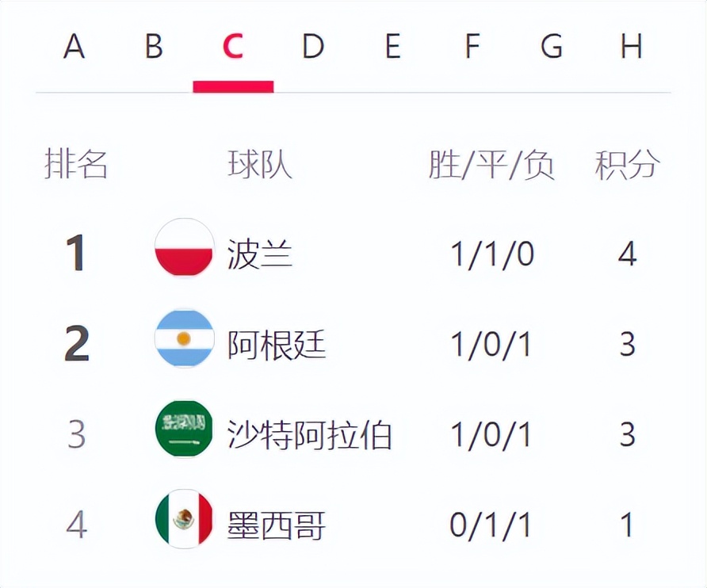Open the 阿根廷 team link
This screenshot has width=707, height=588.
(277, 345)
